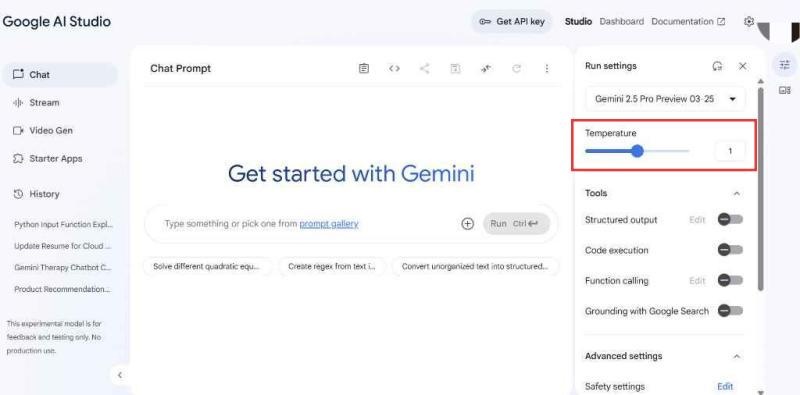Open 'Gemini Therapy Chatbot' history item
800x395 pixels.
point(63,267)
